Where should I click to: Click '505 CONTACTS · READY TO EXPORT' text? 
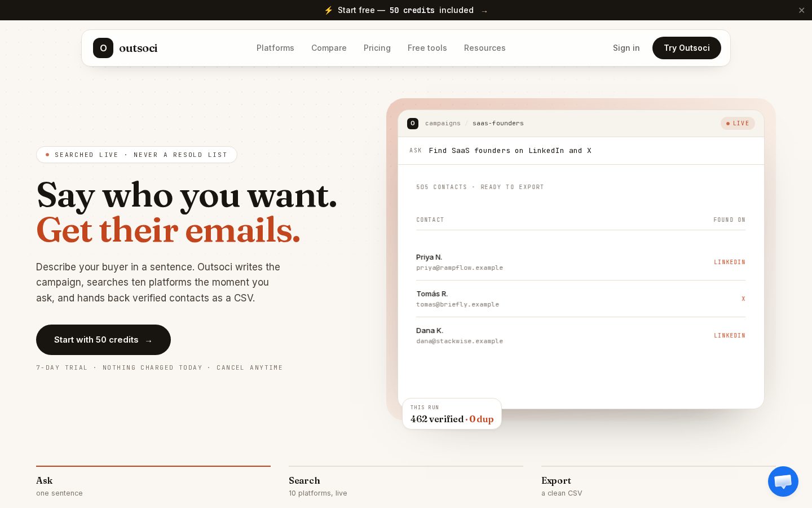click(480, 187)
